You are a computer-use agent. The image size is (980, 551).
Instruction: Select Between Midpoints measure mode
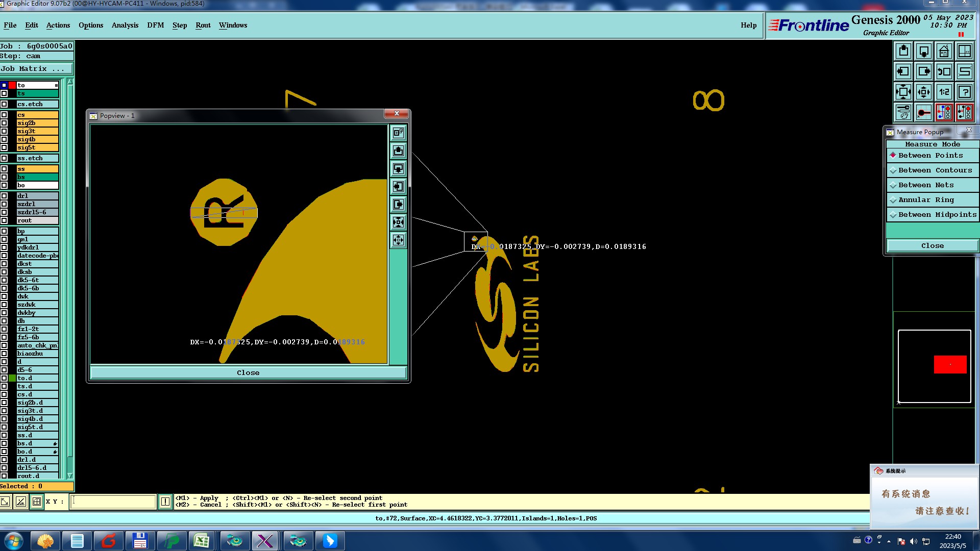(x=933, y=214)
